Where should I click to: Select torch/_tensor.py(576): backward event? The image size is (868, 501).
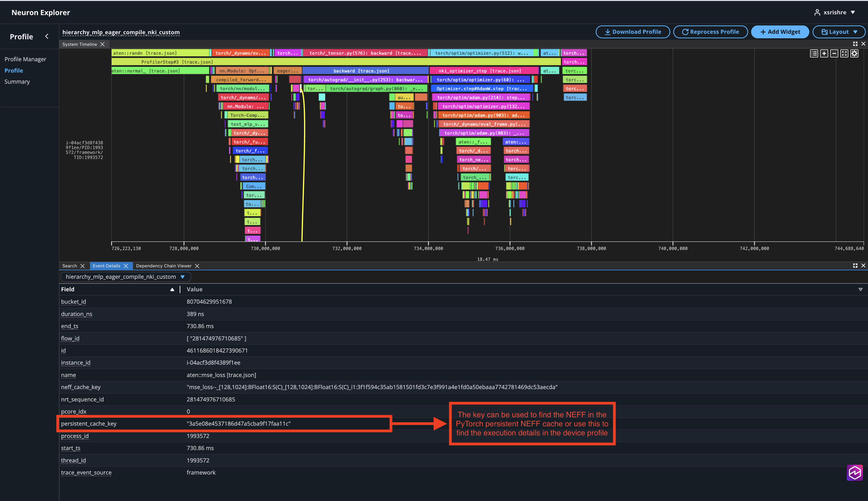pos(365,53)
